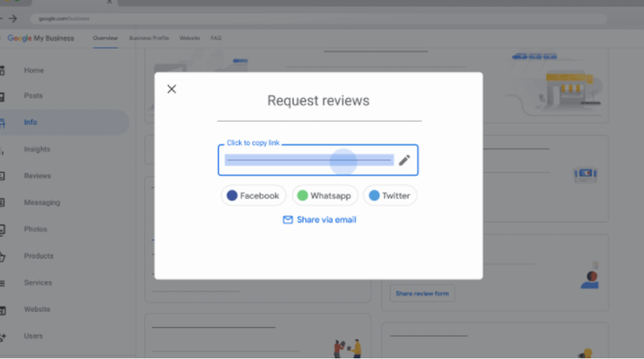Click the Share via email link
644x359 pixels.
326,220
